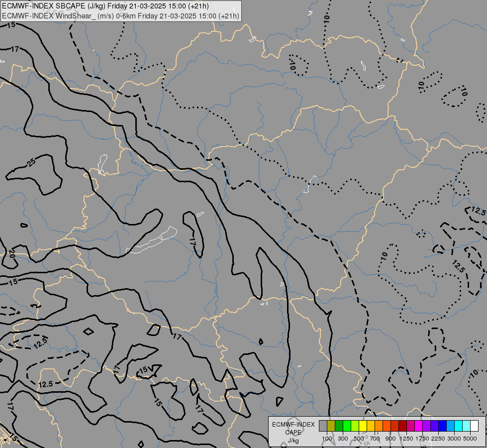Click the WindShear 0-6km title line
487x448 pixels.
120,16
